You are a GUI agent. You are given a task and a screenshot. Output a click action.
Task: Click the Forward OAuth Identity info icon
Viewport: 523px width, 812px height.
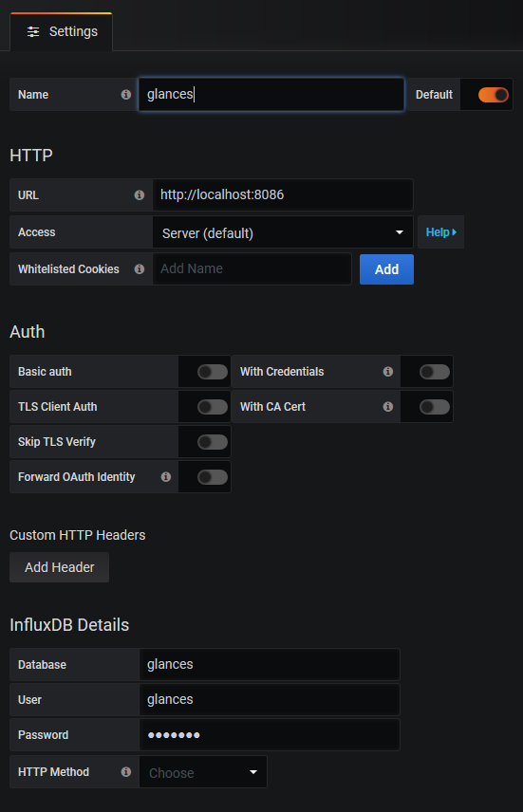click(x=166, y=476)
